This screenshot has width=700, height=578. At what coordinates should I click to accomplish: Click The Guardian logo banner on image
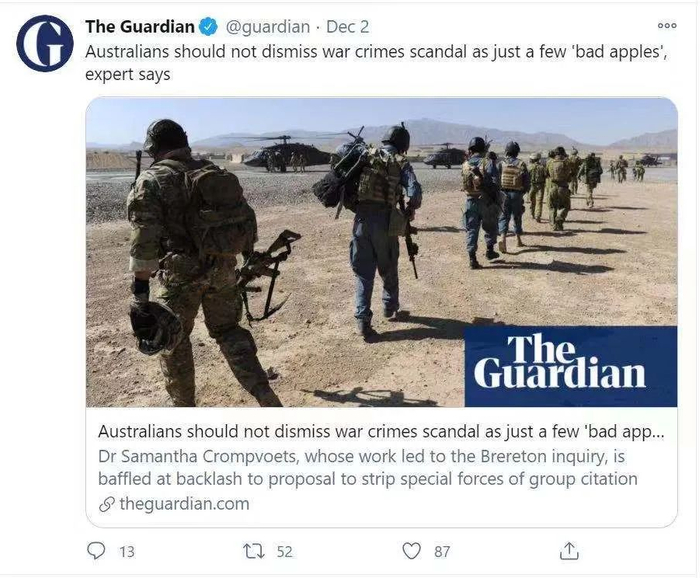tap(571, 366)
